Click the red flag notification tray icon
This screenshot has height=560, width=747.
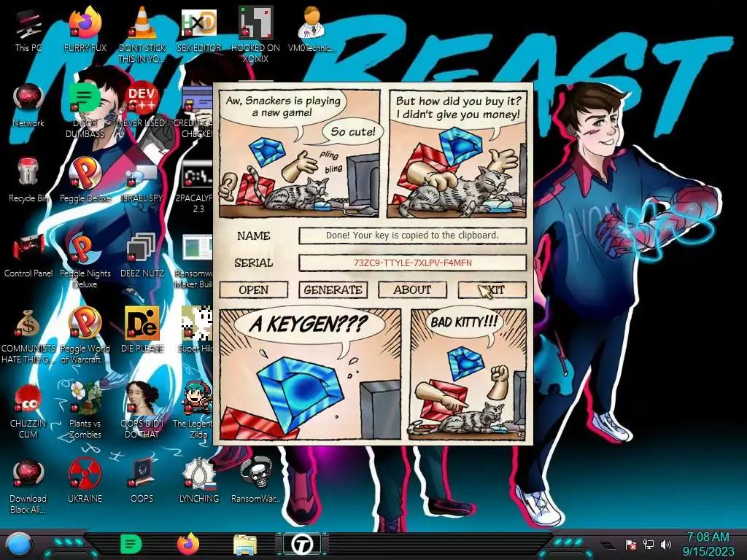pyautogui.click(x=631, y=544)
